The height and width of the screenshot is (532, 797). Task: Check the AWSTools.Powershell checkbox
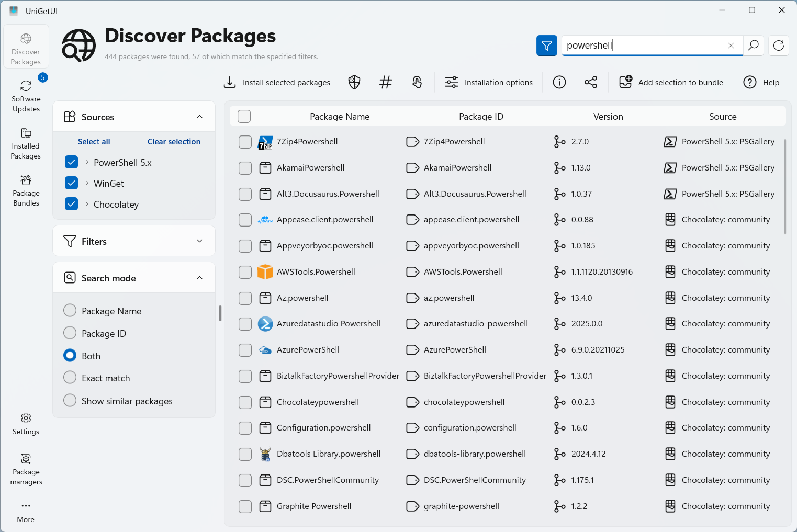[x=245, y=272]
